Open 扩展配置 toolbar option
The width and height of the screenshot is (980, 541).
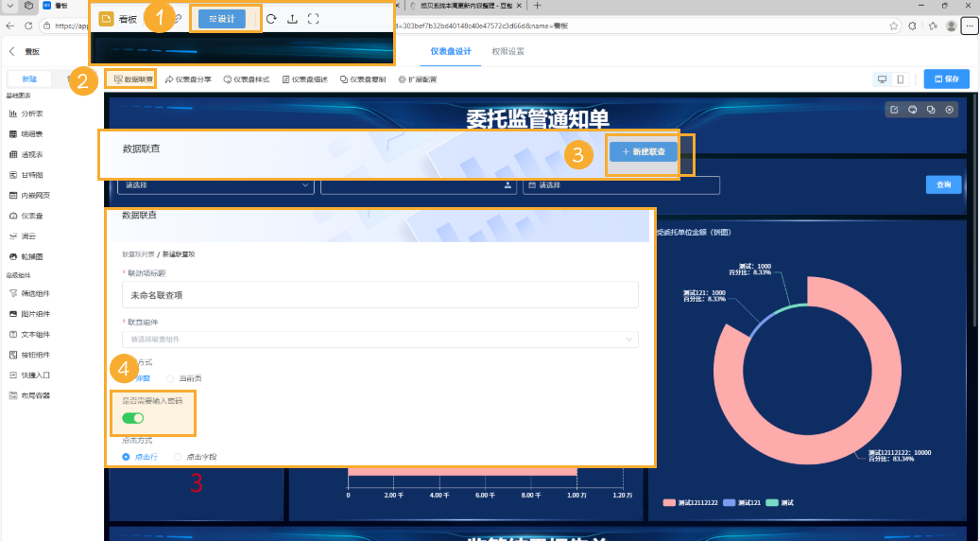click(x=418, y=79)
